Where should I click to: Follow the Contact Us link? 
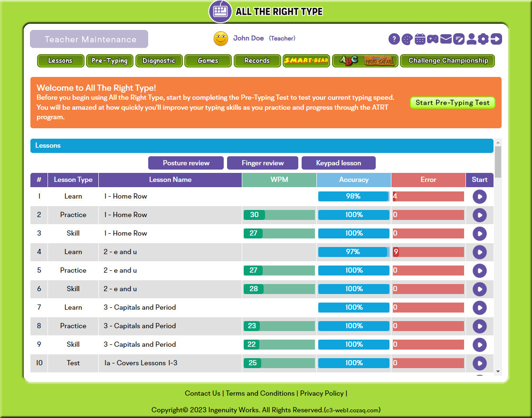pyautogui.click(x=202, y=393)
